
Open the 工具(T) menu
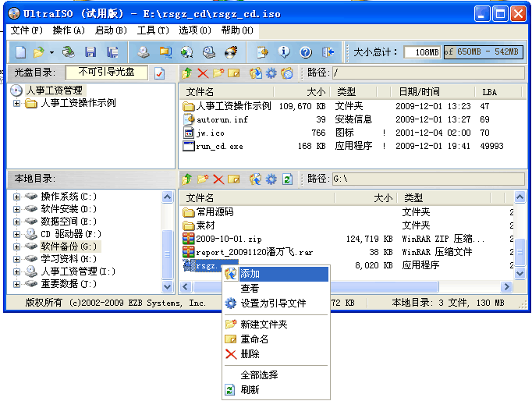[153, 30]
